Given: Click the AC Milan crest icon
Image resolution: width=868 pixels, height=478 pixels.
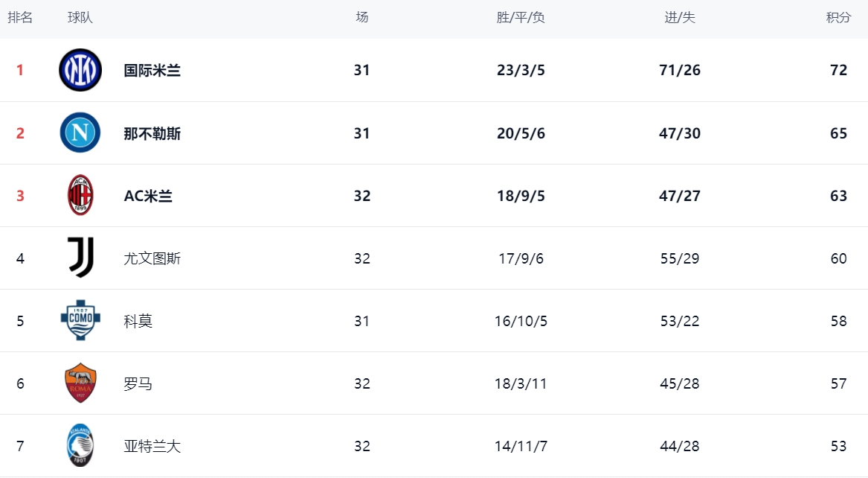Looking at the screenshot, I should pos(80,195).
